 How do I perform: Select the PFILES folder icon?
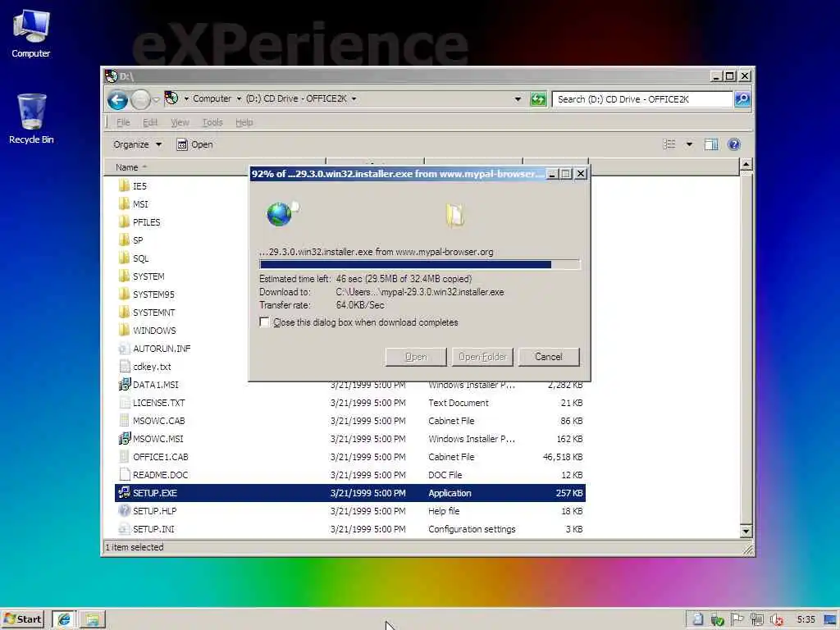pyautogui.click(x=125, y=221)
